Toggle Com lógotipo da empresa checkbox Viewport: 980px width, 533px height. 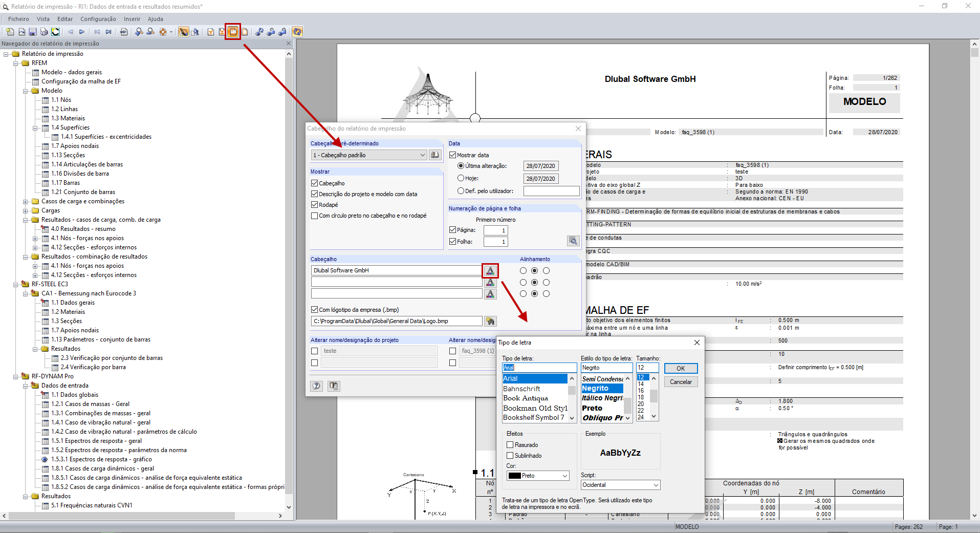(315, 309)
